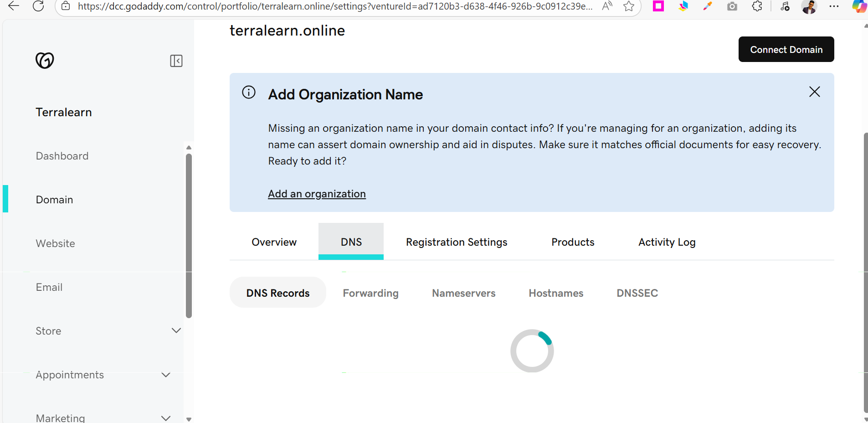This screenshot has height=423, width=868.
Task: Refresh the current page
Action: point(39,6)
